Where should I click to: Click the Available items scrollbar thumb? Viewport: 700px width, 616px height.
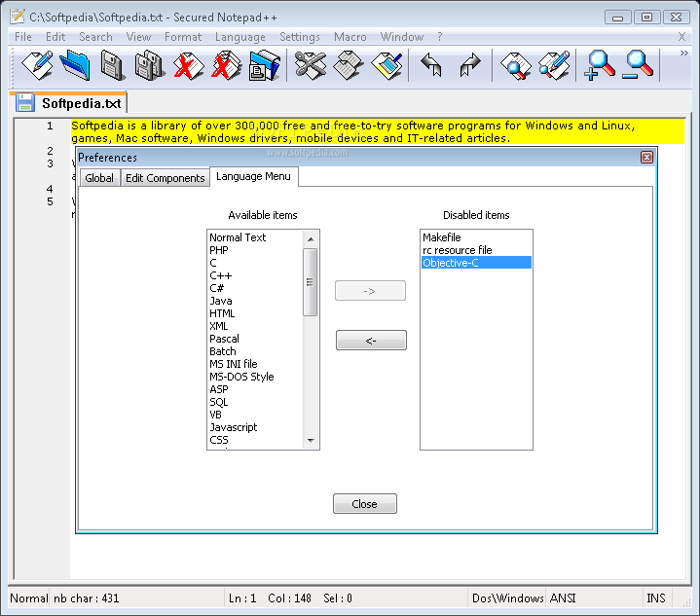point(310,282)
